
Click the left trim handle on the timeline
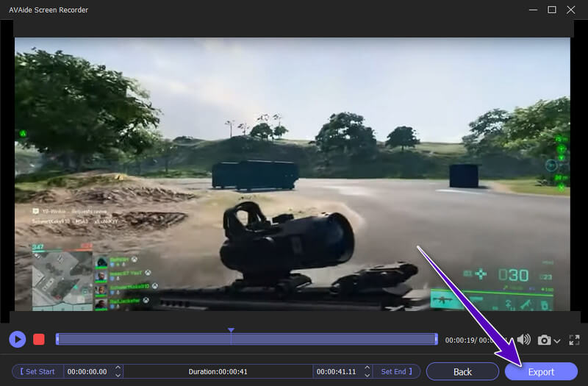57,339
